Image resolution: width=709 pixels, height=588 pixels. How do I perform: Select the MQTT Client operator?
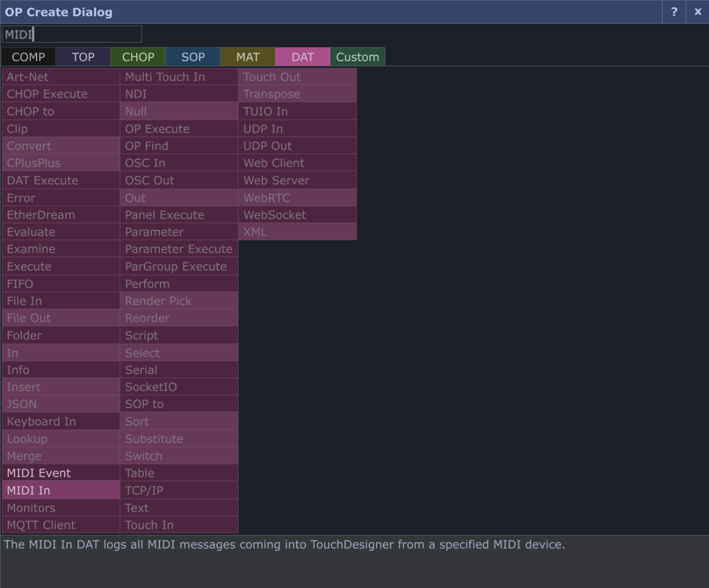pyautogui.click(x=61, y=525)
